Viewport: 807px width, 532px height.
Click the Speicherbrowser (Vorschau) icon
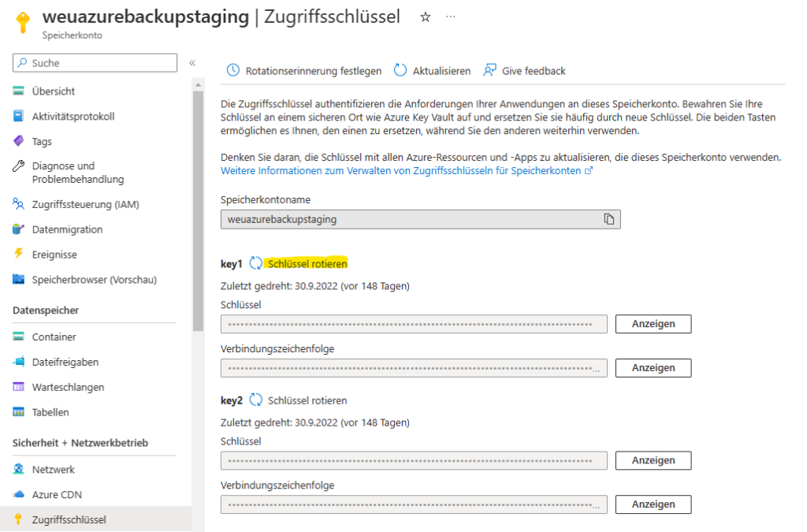pos(19,279)
